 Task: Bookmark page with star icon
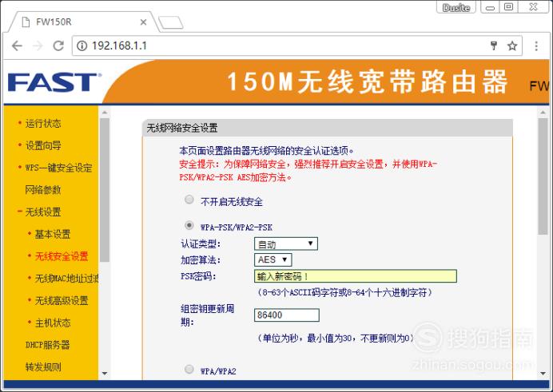(512, 46)
